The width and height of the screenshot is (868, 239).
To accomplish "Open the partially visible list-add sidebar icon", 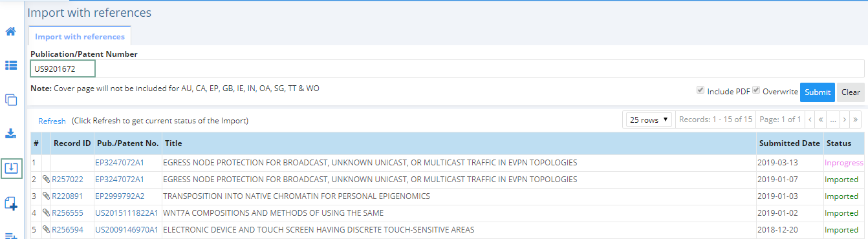I will pos(10,236).
